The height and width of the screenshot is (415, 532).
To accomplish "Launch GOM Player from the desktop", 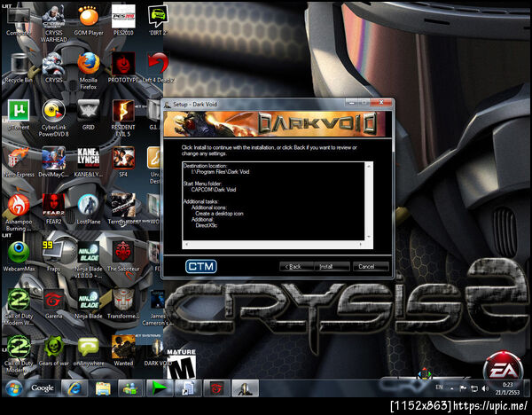I will click(x=88, y=20).
